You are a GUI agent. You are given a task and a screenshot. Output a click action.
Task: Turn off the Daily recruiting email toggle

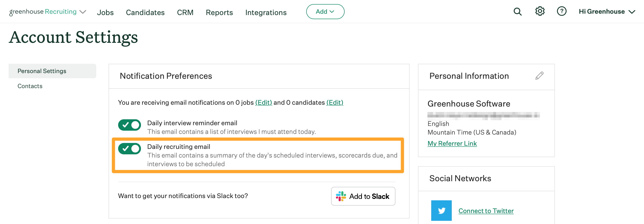click(130, 149)
